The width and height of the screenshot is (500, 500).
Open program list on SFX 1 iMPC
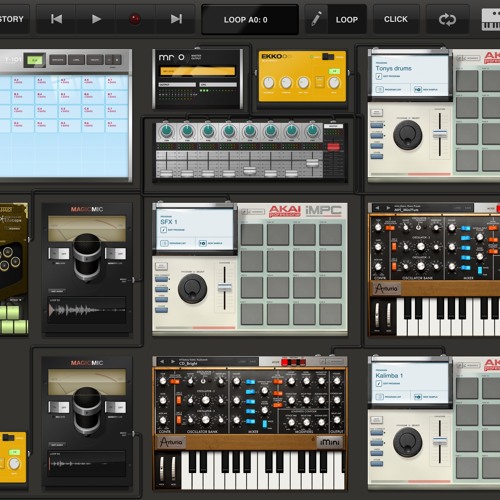click(164, 243)
